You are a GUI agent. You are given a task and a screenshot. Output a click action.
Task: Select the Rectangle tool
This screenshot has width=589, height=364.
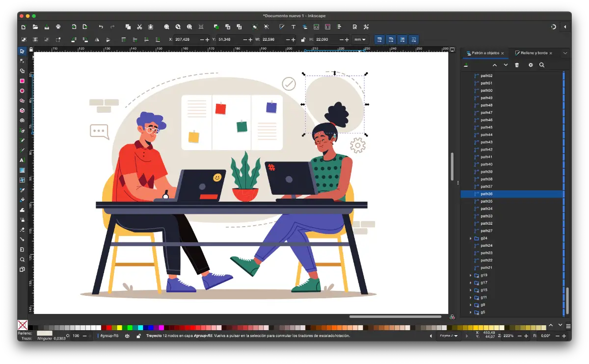(22, 80)
